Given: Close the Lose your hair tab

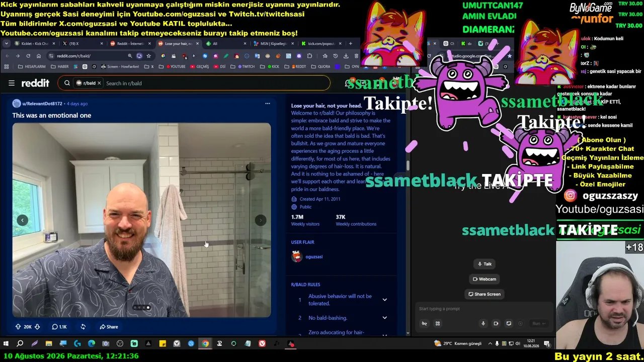Looking at the screenshot, I should (x=197, y=44).
